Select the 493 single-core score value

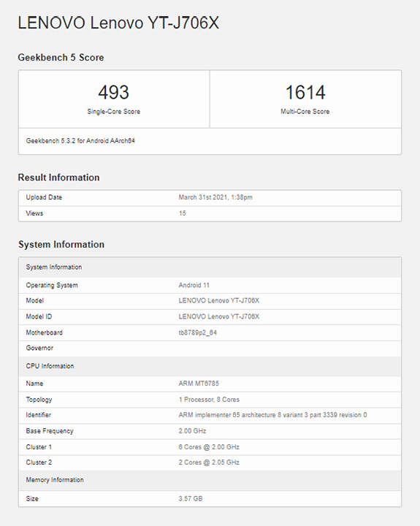(114, 92)
